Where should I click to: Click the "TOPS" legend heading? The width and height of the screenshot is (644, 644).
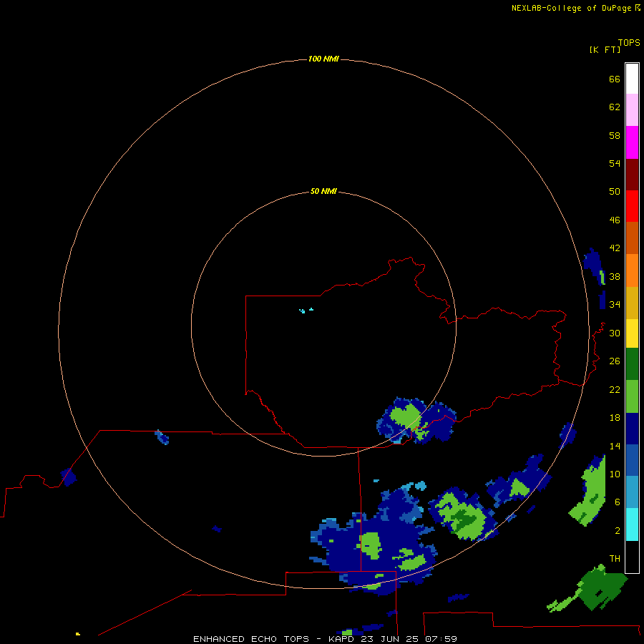click(x=629, y=42)
